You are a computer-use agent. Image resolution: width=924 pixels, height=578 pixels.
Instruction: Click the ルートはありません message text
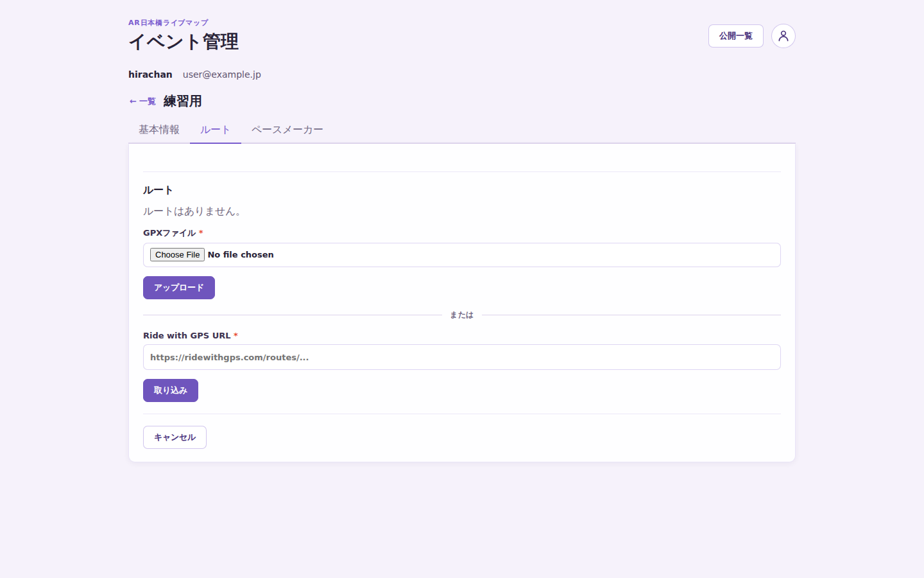[x=192, y=211]
